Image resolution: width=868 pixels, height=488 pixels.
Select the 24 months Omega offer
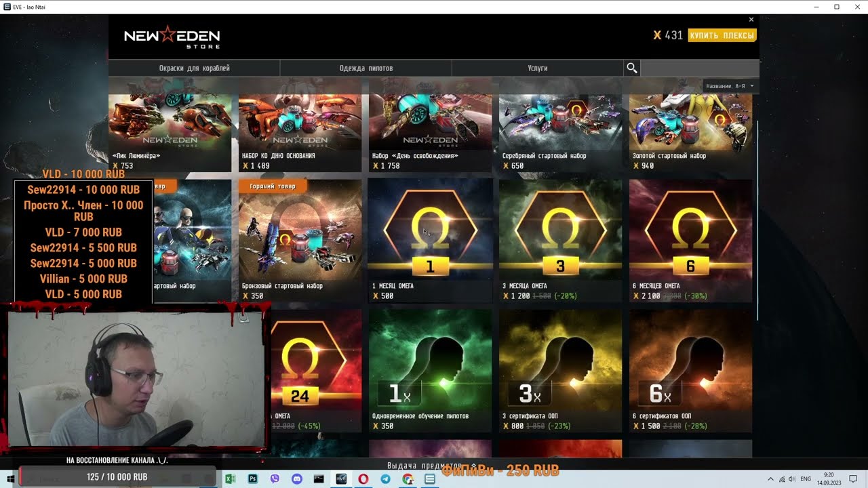pos(316,371)
